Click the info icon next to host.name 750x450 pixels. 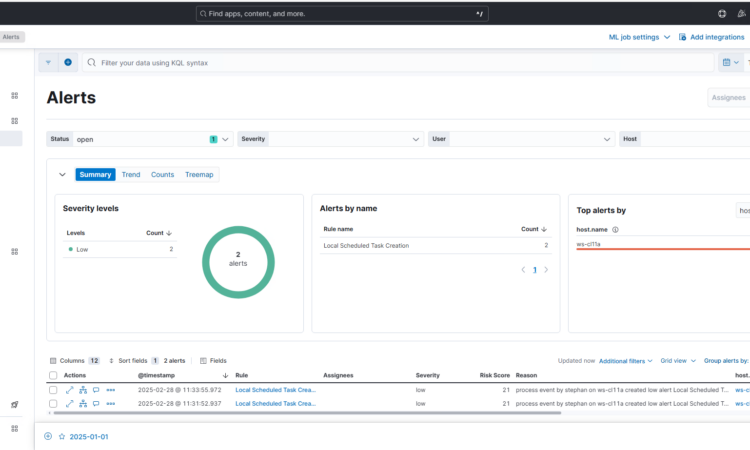click(616, 230)
